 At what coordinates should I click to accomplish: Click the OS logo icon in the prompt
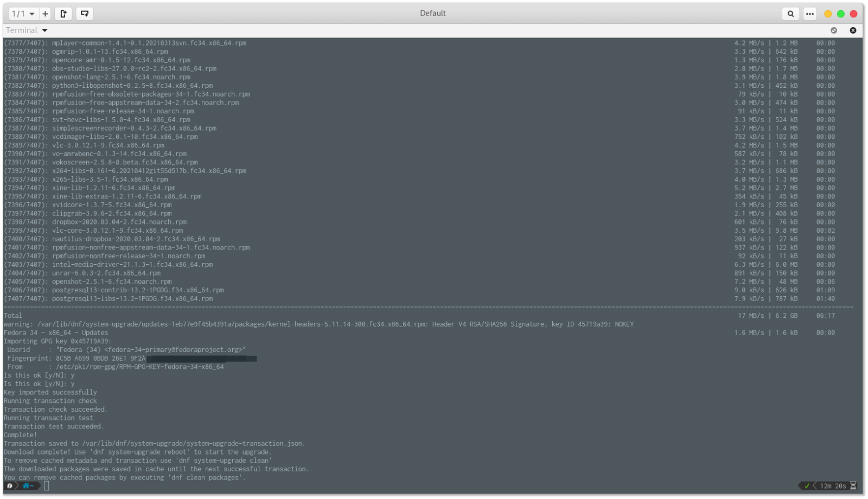tap(10, 485)
